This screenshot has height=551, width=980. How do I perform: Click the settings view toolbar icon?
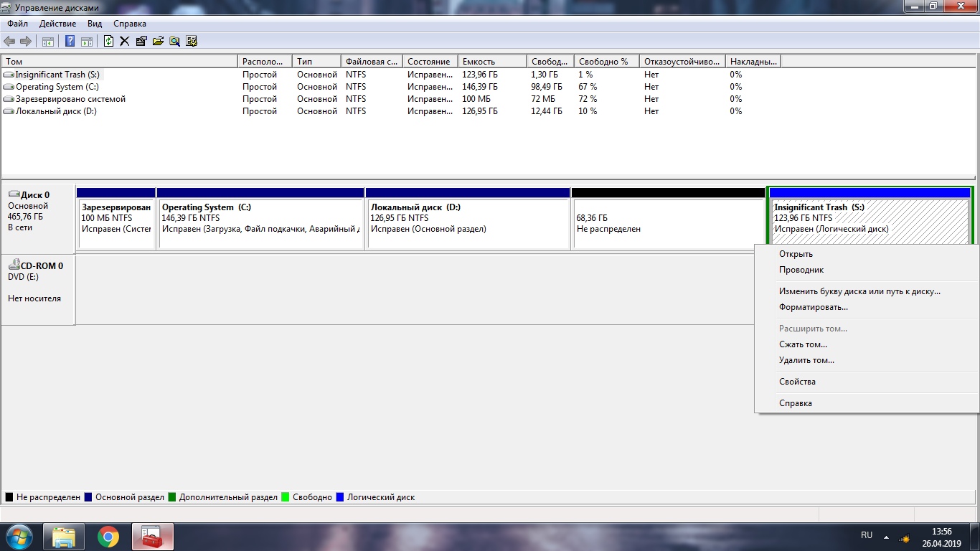[x=191, y=41]
